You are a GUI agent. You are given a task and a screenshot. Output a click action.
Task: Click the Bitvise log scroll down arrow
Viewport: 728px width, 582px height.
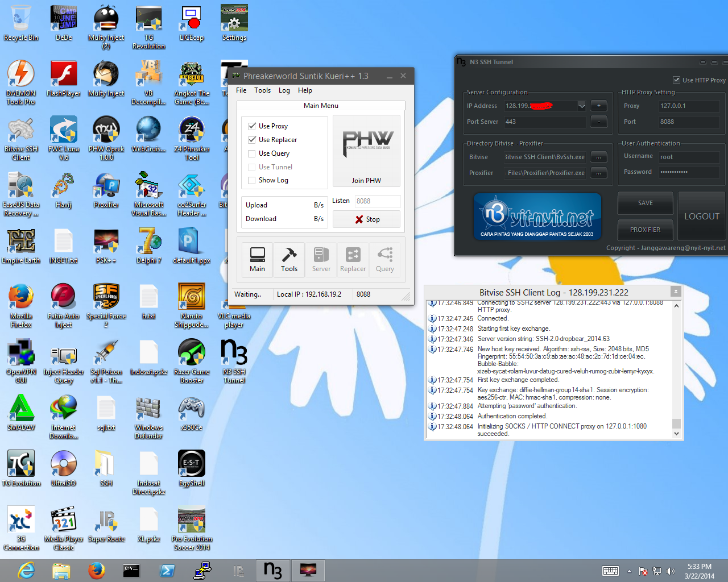click(676, 434)
